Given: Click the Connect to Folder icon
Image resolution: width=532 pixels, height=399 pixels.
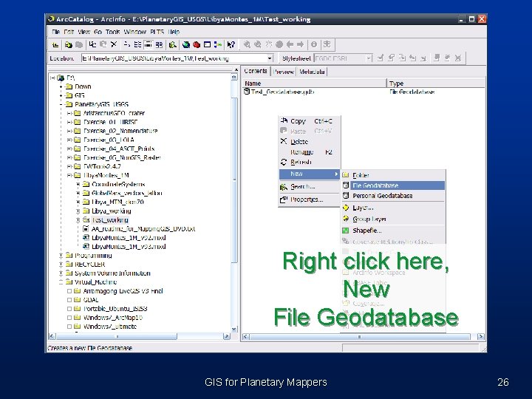Looking at the screenshot, I should click(69, 44).
